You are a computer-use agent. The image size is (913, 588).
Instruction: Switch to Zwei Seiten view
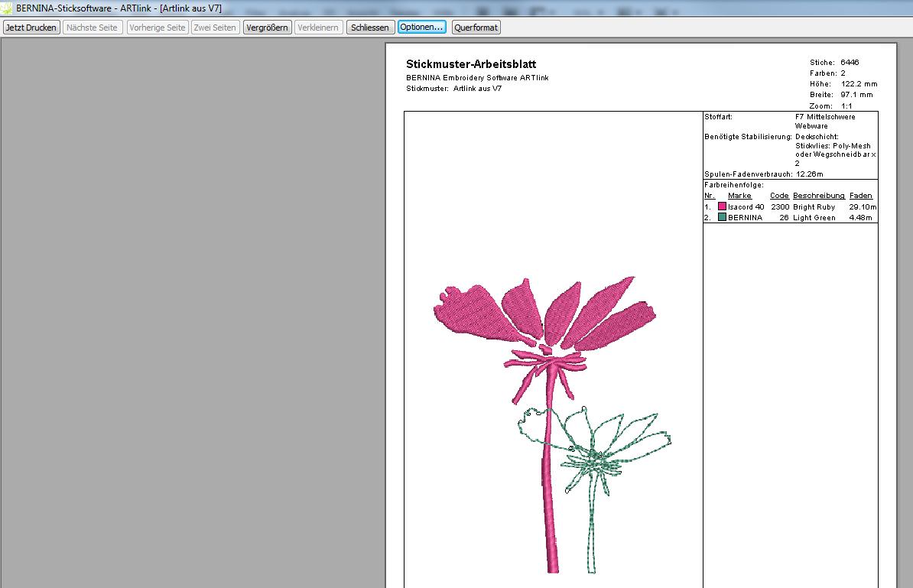click(x=216, y=28)
